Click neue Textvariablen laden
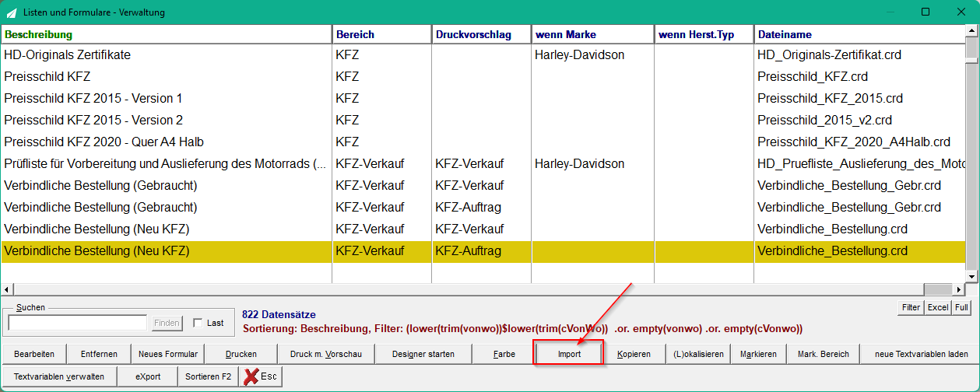The image size is (980, 392). [x=921, y=354]
